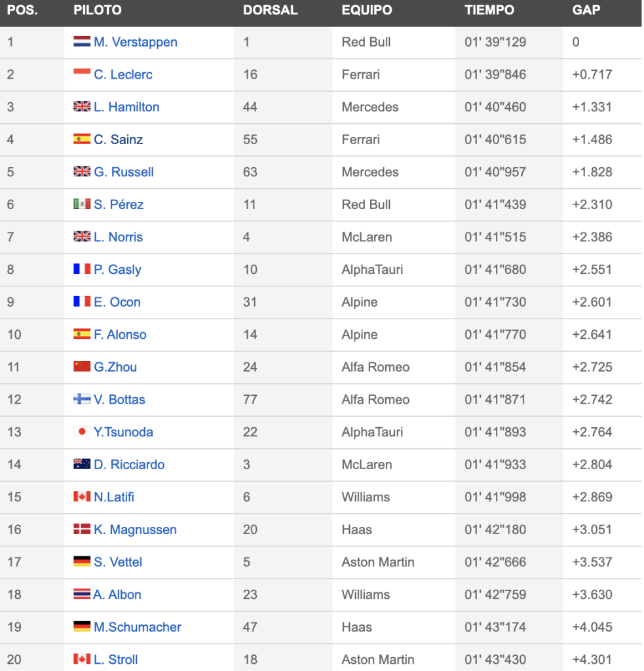The height and width of the screenshot is (671, 644).
Task: Click the TIEMPO column header
Action: click(x=489, y=10)
